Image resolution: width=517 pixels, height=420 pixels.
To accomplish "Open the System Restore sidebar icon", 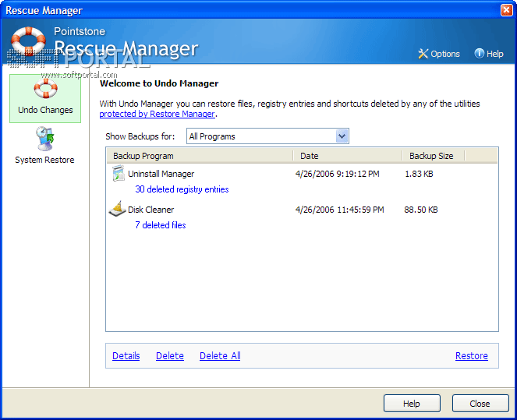I will coord(45,139).
